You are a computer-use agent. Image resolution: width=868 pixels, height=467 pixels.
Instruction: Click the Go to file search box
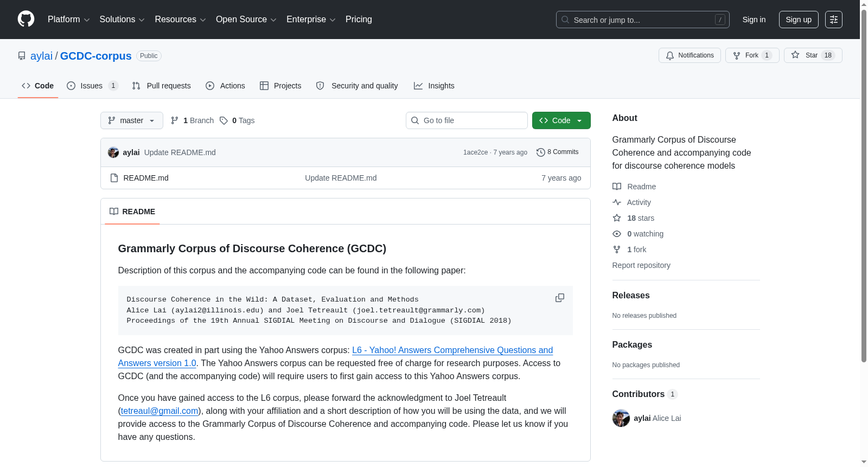tap(467, 120)
